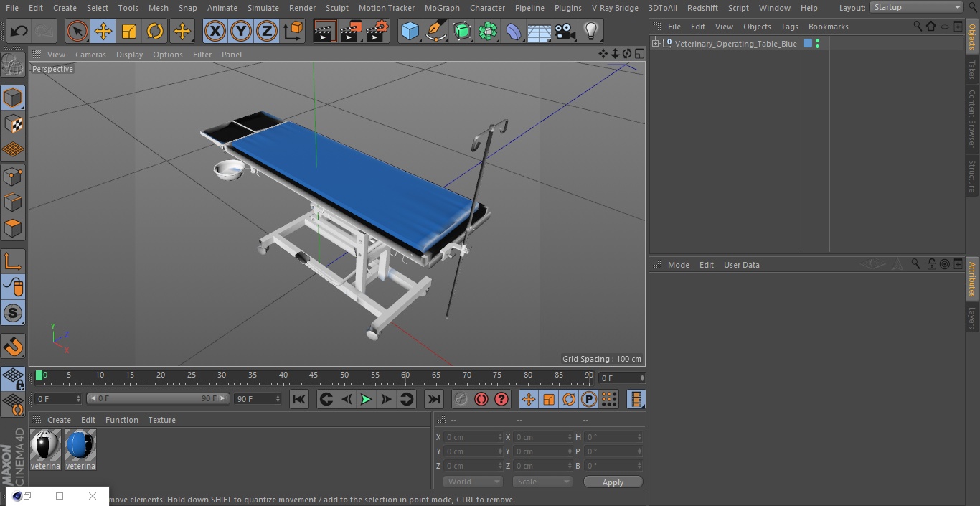This screenshot has width=980, height=506.
Task: Toggle X axis lock
Action: tap(215, 31)
